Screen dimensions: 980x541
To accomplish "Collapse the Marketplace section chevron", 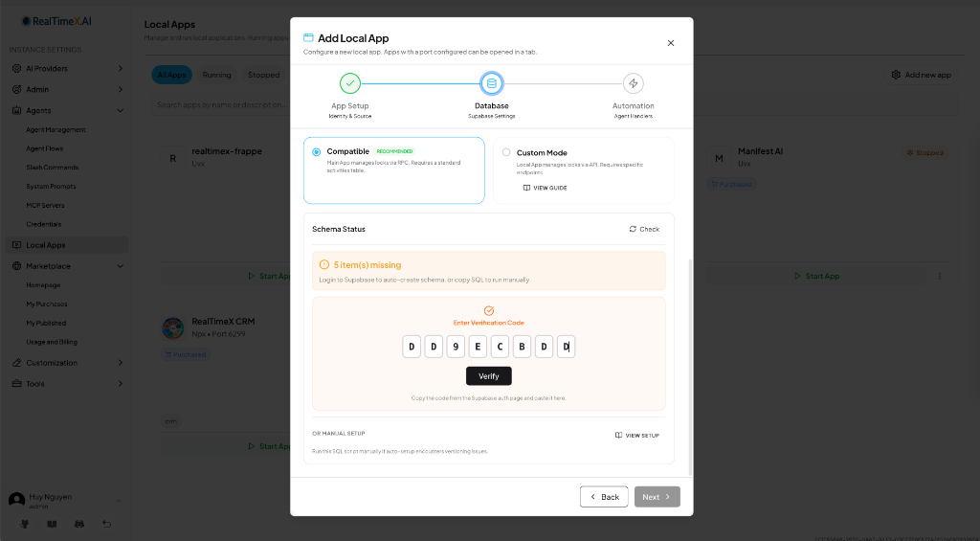I will [x=121, y=266].
